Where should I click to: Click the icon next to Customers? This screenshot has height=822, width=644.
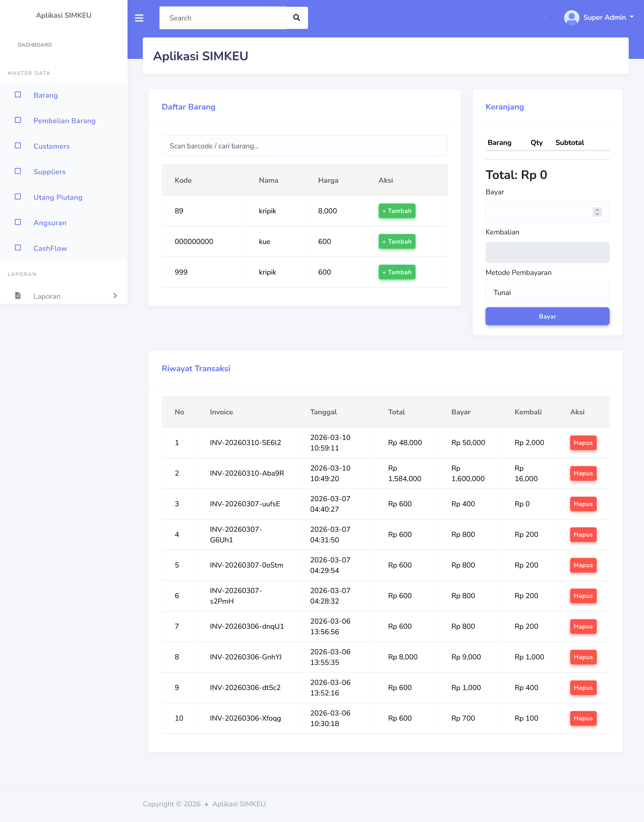18,146
